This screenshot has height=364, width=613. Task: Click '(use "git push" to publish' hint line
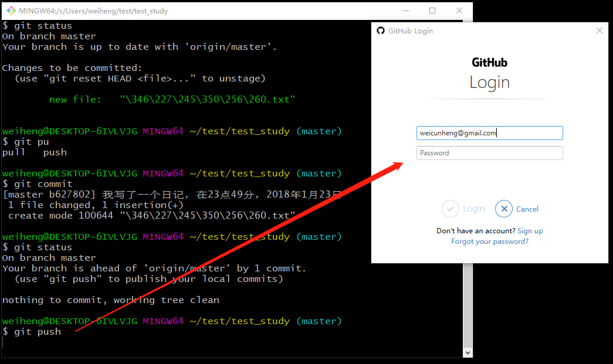149,279
